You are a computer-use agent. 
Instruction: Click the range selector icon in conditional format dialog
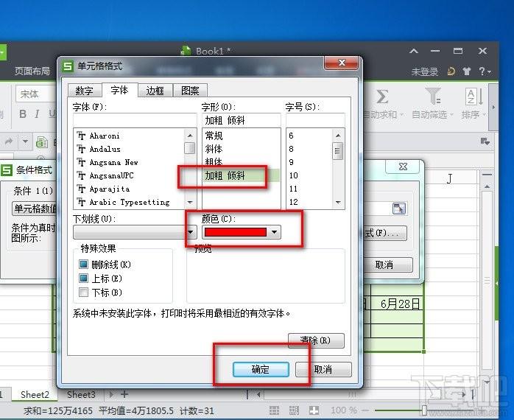(x=399, y=208)
